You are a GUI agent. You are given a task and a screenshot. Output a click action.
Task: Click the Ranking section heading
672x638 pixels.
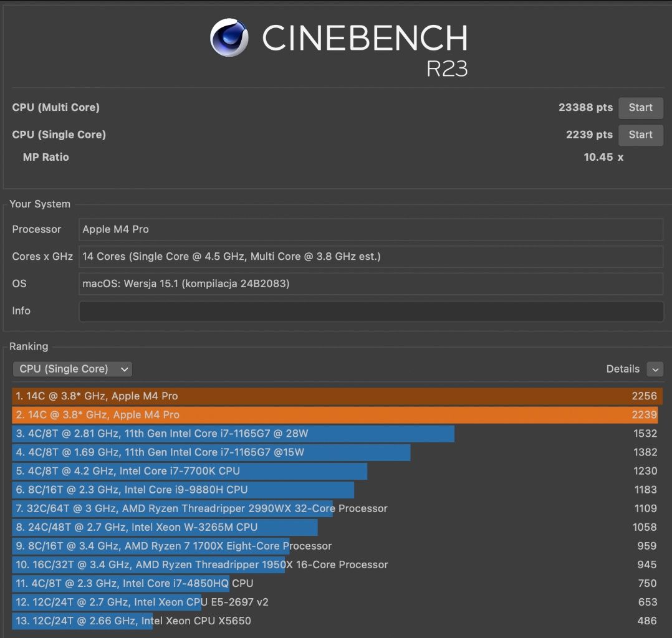(29, 346)
